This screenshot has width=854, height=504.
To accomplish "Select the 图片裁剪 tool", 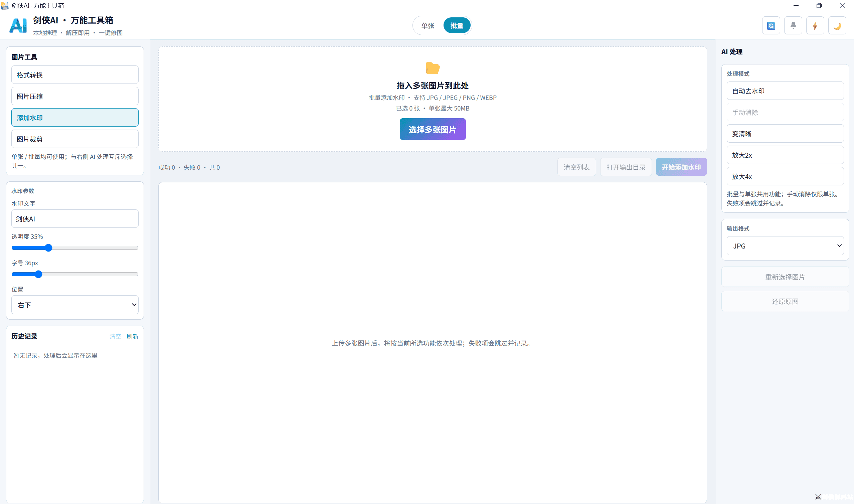I will pyautogui.click(x=75, y=139).
